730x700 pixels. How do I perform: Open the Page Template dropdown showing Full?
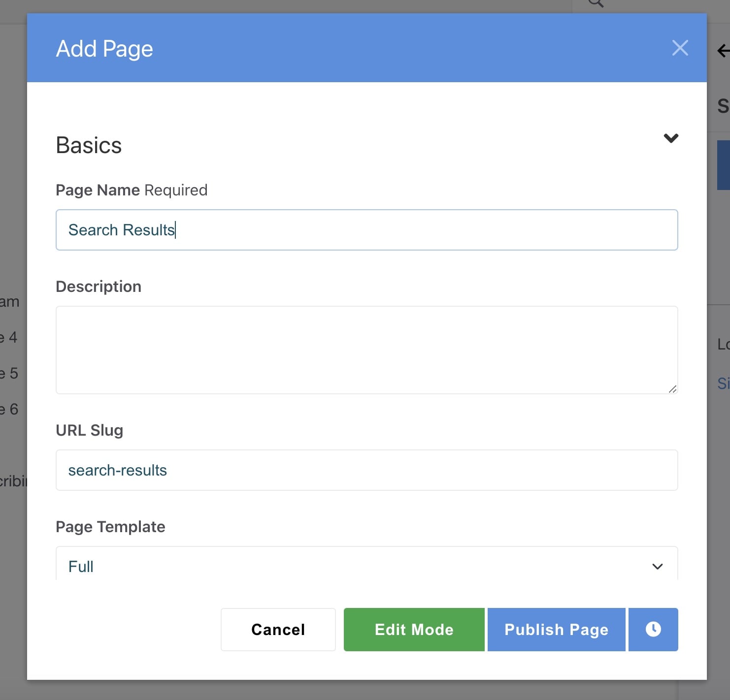[366, 566]
